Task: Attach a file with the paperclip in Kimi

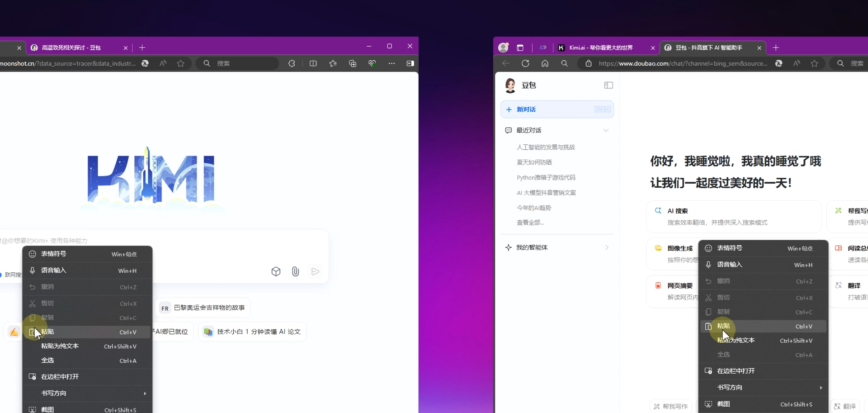Action: [x=296, y=271]
